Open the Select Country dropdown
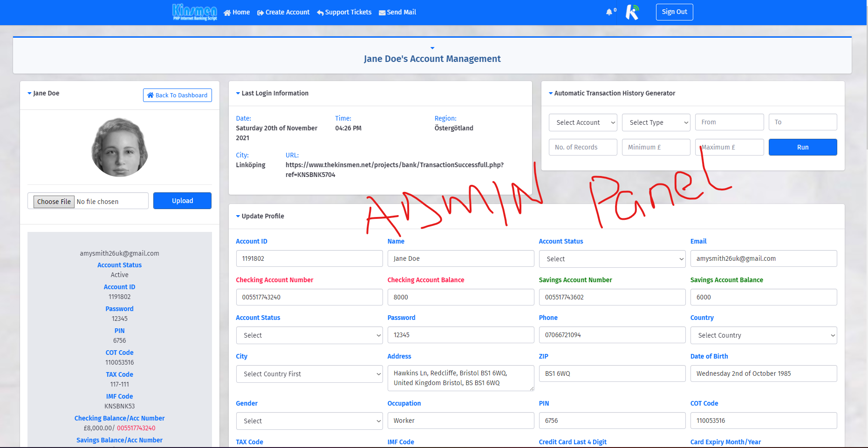This screenshot has height=448, width=868. click(764, 335)
